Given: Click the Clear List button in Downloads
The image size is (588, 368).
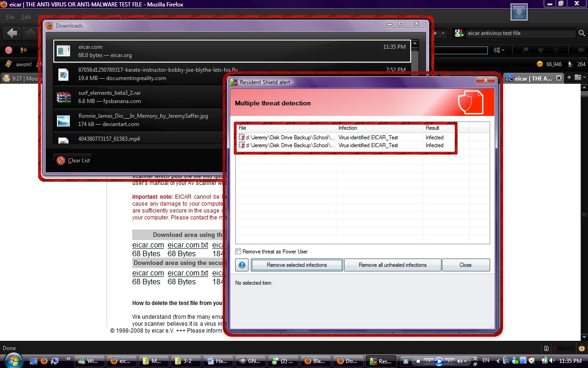Looking at the screenshot, I should [73, 160].
